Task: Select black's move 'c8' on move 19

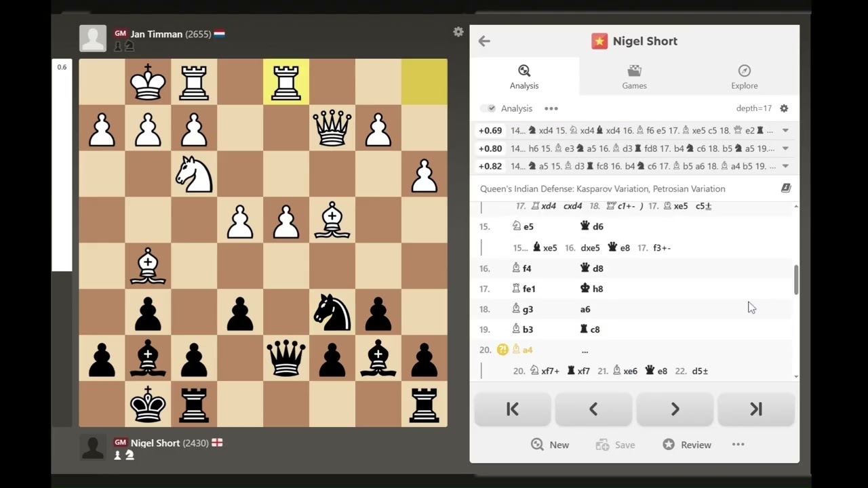Action: [590, 329]
